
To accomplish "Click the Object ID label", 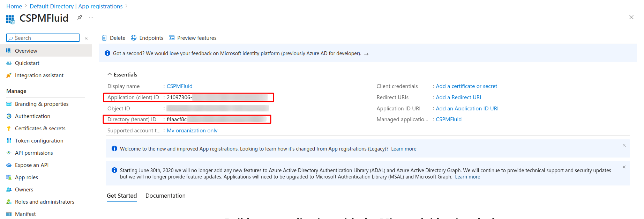I will point(119,108).
